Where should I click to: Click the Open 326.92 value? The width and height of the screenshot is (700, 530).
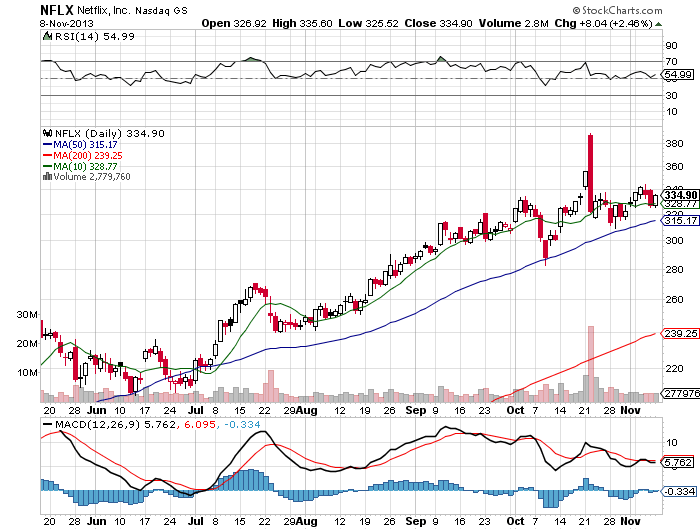point(234,23)
